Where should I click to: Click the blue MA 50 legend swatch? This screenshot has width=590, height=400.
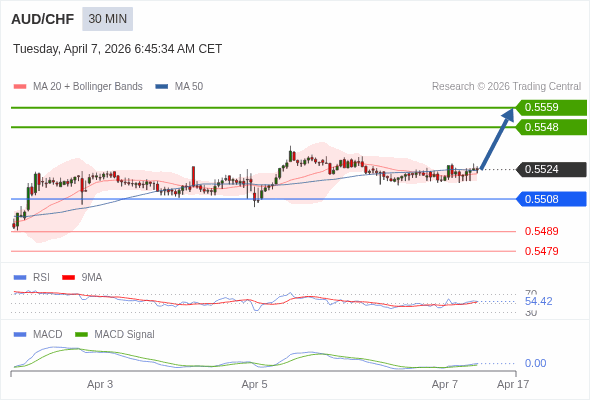[x=162, y=87]
